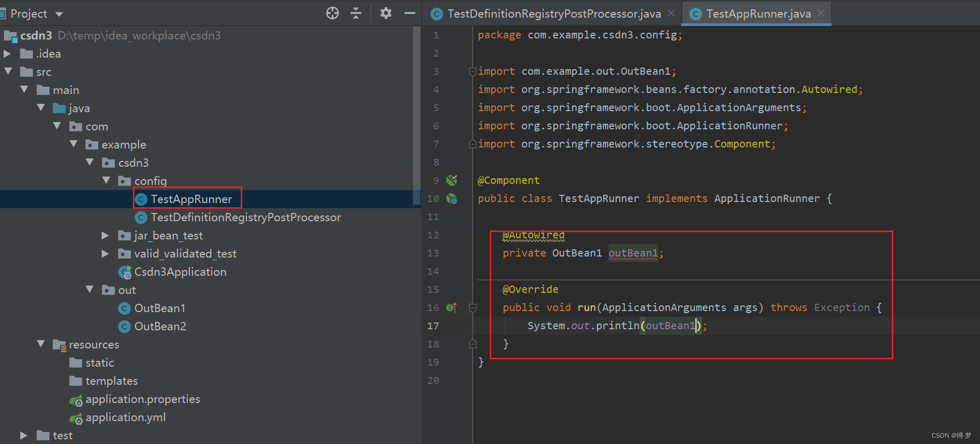Click the jar_bean_test package icon
Screen dimensions: 980x444
coord(125,235)
